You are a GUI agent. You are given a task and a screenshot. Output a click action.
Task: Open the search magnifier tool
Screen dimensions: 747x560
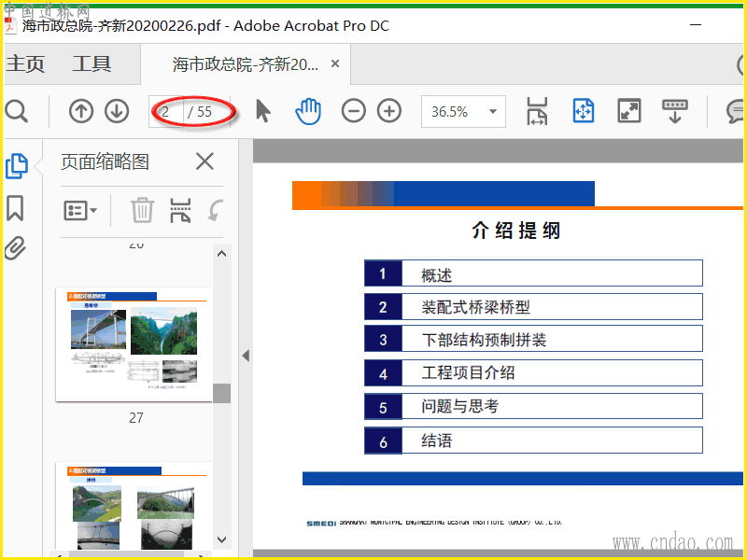tap(17, 111)
